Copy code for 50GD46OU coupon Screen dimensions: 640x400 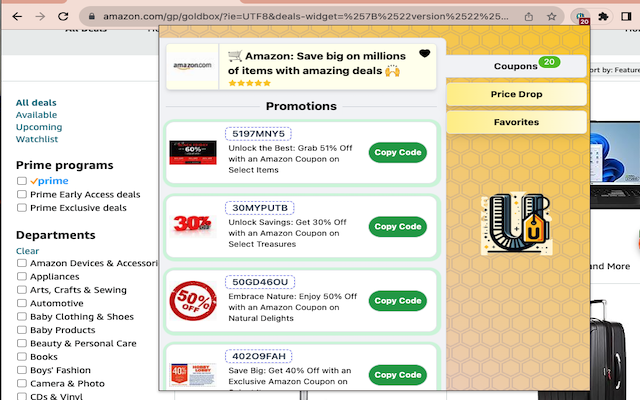point(398,301)
